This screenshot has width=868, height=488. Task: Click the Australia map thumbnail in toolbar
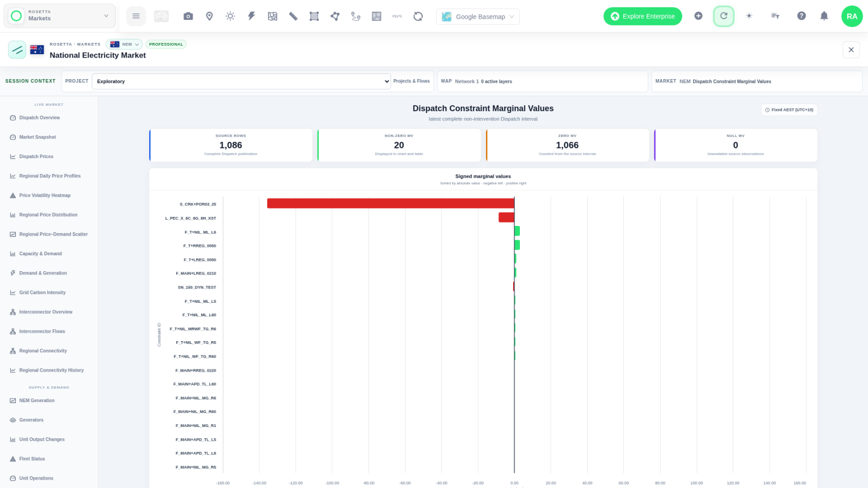162,16
